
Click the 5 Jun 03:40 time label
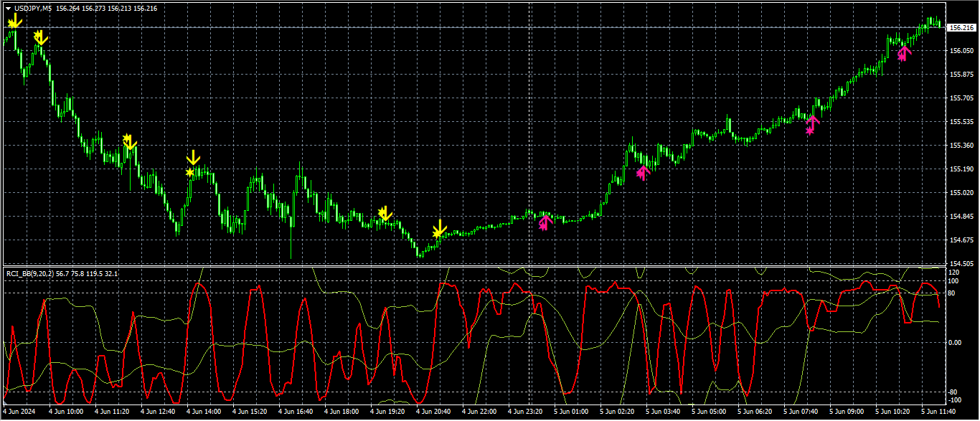pos(663,412)
